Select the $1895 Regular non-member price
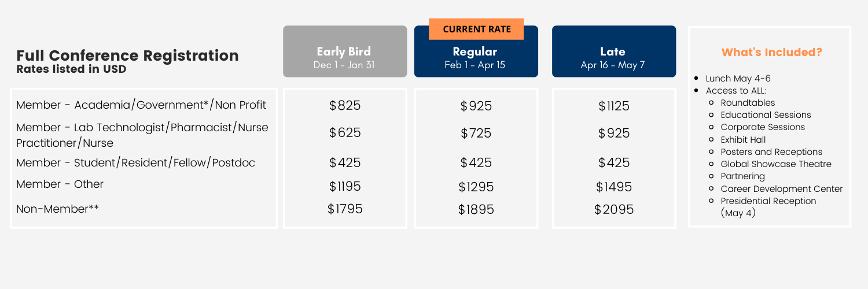This screenshot has width=868, height=289. click(x=476, y=209)
